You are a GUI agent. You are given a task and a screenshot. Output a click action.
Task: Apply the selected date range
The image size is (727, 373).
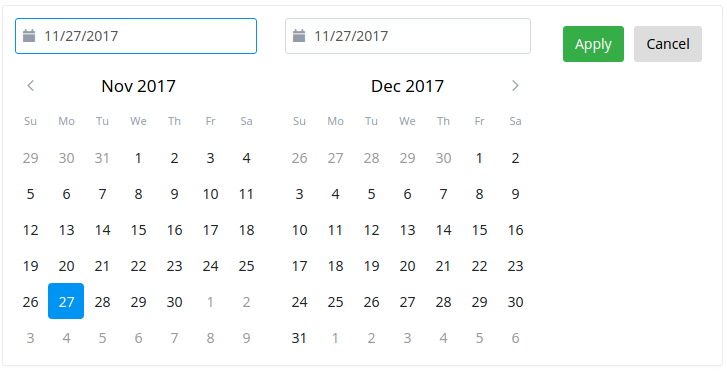593,44
